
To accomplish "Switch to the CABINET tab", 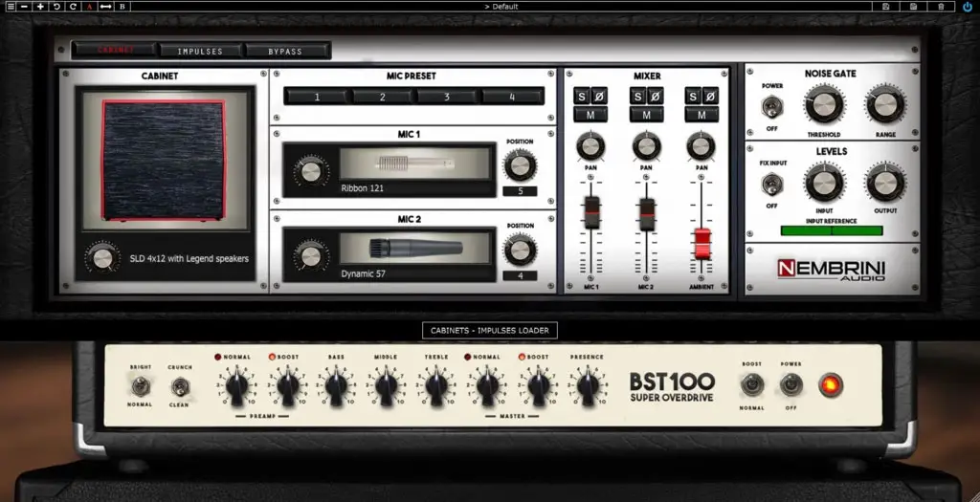I will (x=115, y=50).
